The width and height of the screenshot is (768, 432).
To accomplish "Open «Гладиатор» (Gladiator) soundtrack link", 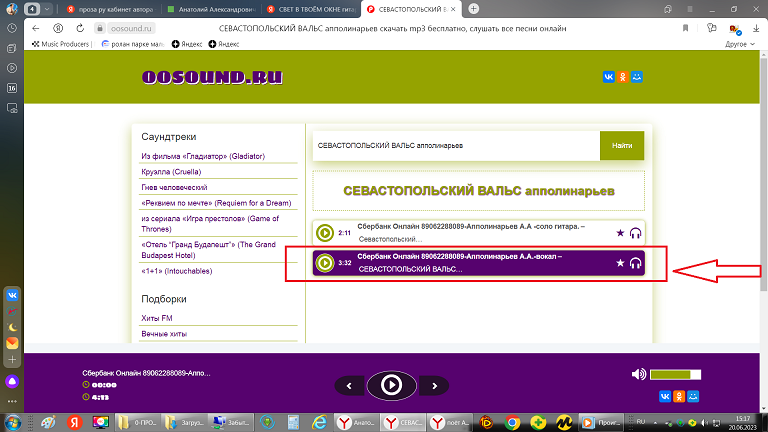I will tap(203, 156).
